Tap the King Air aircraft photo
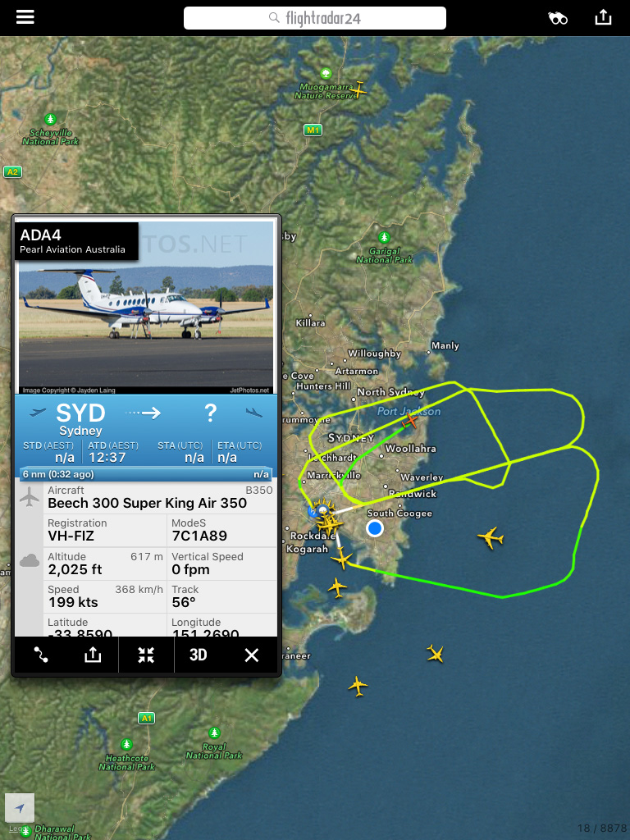 (x=146, y=308)
